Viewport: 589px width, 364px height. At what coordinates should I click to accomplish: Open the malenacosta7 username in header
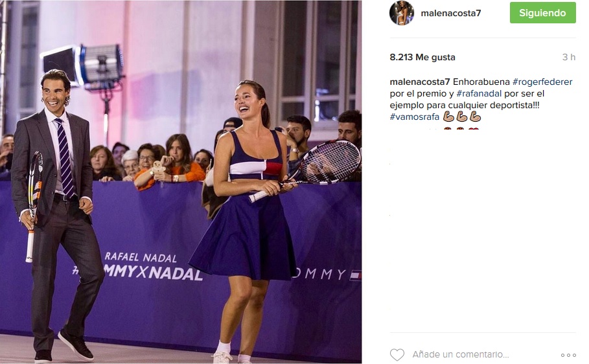pos(451,13)
